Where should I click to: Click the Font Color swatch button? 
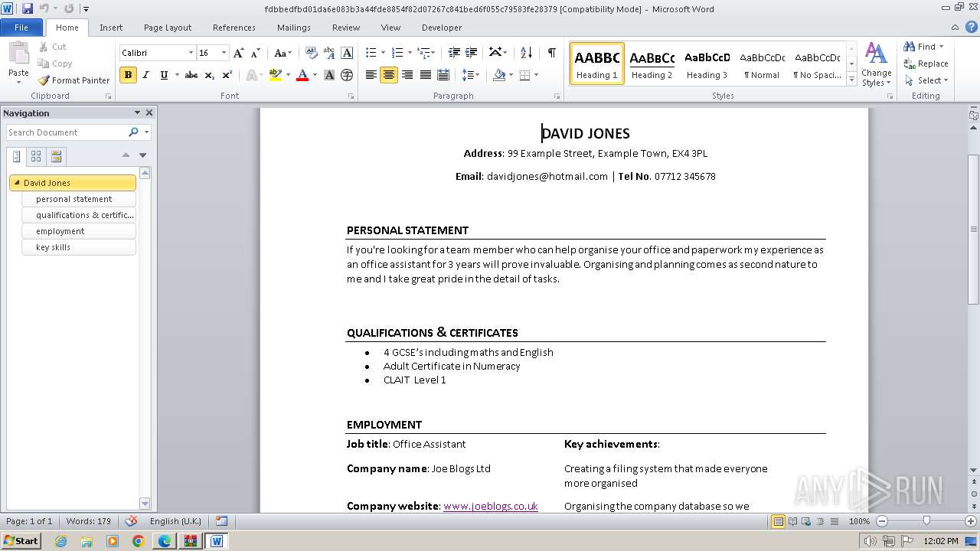point(302,75)
